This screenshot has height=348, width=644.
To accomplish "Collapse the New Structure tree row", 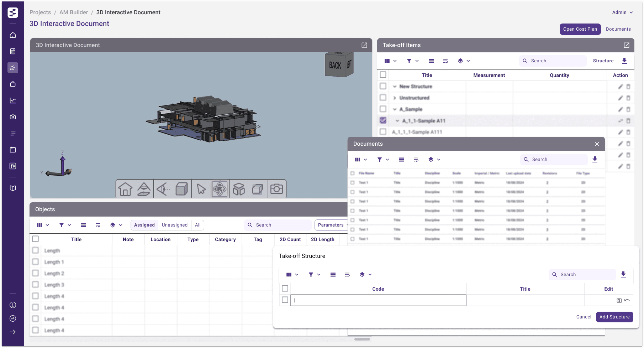I will point(395,87).
